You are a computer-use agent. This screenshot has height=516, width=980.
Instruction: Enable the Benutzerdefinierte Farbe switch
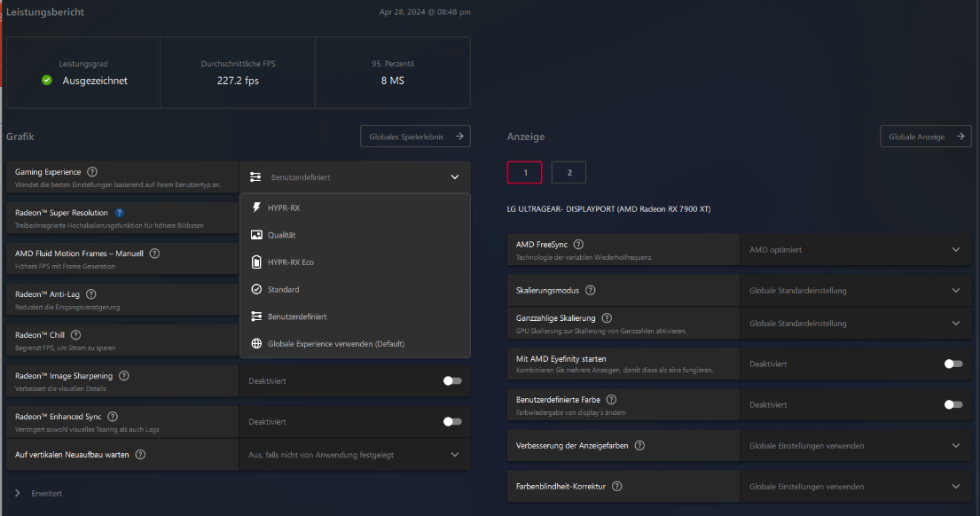[x=953, y=405]
